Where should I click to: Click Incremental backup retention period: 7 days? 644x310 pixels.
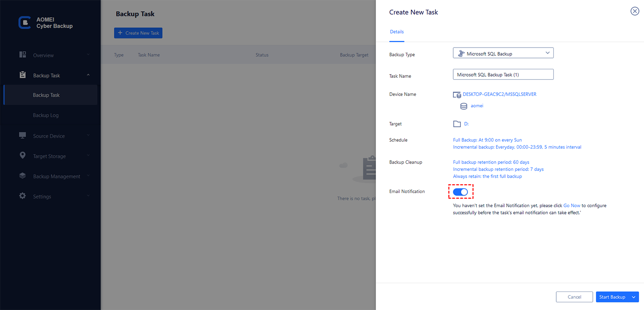[x=498, y=169]
